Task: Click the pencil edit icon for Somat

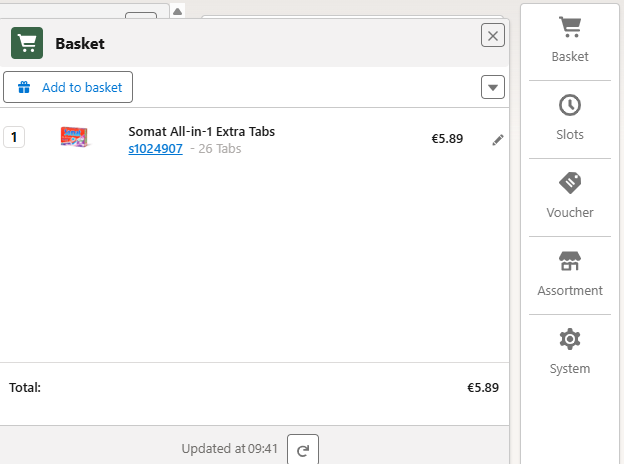Action: click(x=498, y=140)
